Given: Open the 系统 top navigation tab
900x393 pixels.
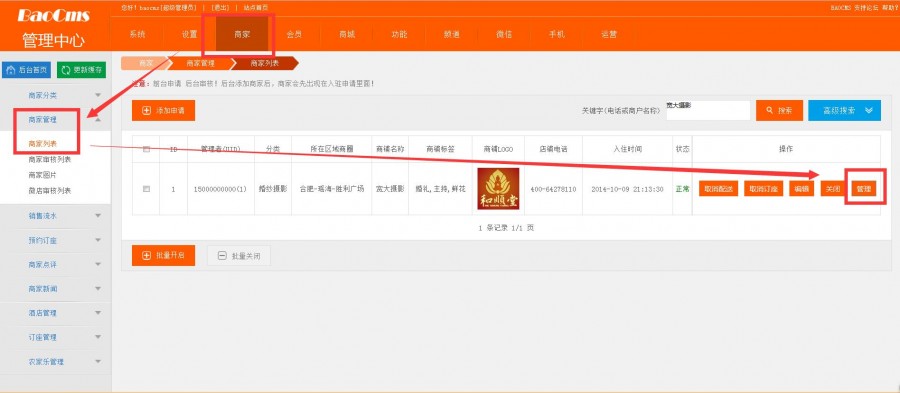Looking at the screenshot, I should click(x=137, y=34).
